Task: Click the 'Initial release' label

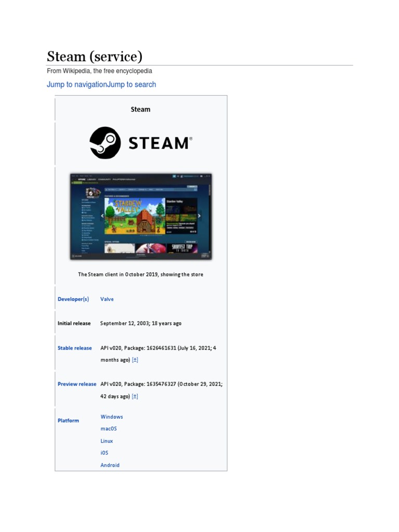Action: [74, 323]
